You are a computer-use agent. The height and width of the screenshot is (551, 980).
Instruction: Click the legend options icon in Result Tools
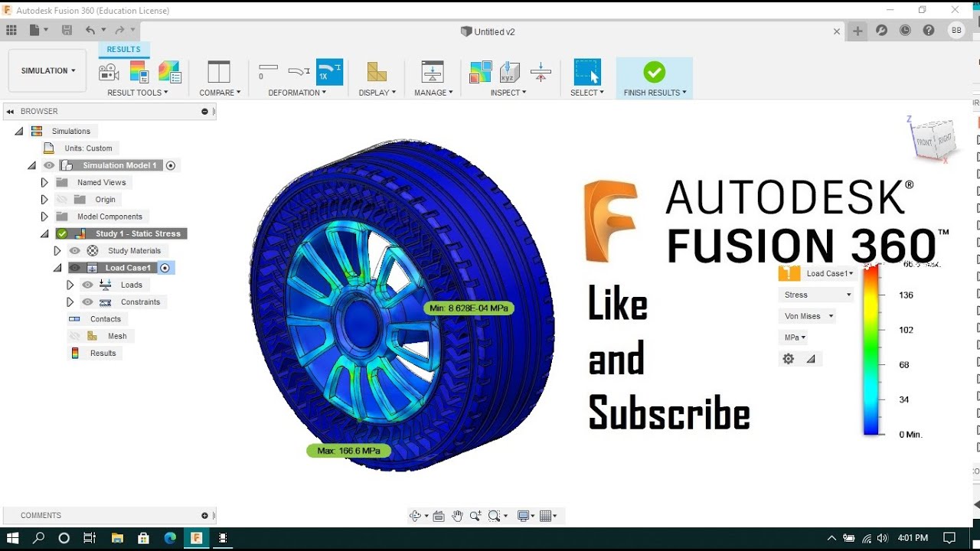point(139,72)
